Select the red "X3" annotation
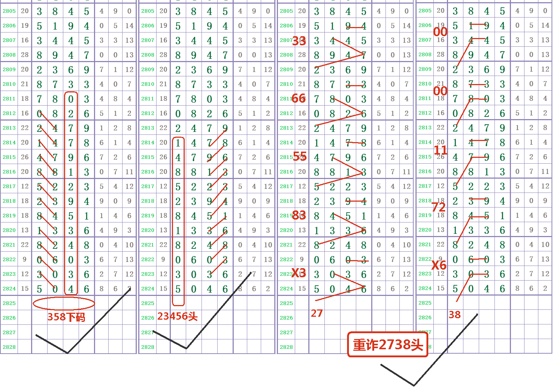The width and height of the screenshot is (553, 392). coord(298,273)
